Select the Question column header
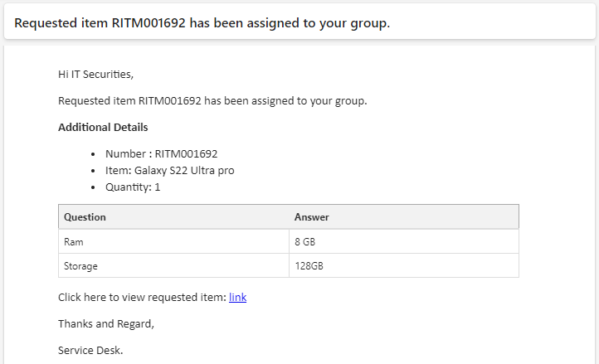 [x=174, y=217]
